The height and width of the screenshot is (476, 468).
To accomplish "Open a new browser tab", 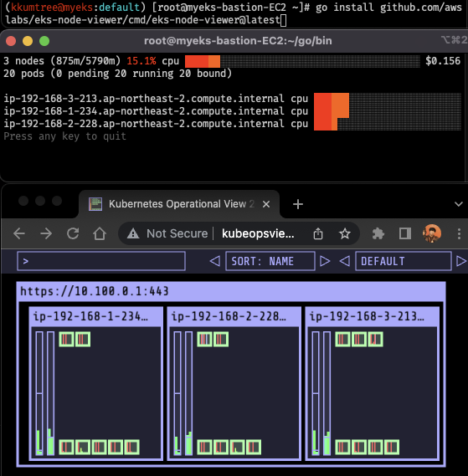I will coord(298,204).
